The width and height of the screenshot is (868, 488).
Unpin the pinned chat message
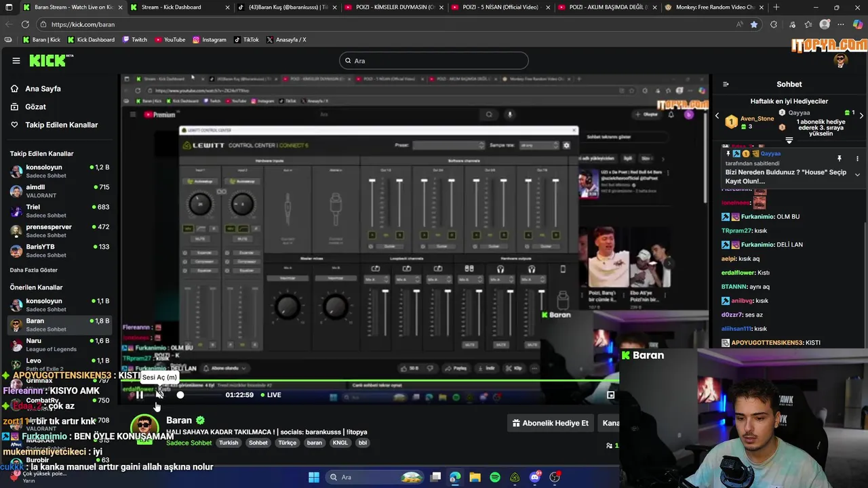click(x=840, y=159)
